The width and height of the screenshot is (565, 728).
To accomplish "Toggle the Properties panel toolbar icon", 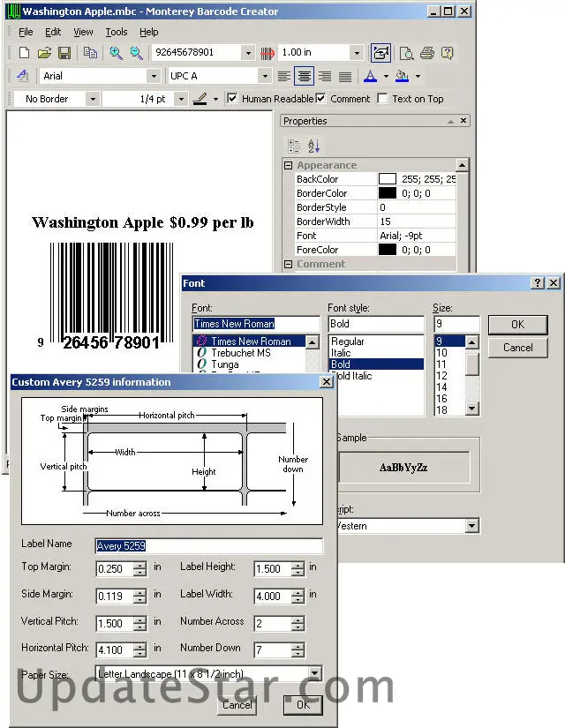I will tap(380, 53).
